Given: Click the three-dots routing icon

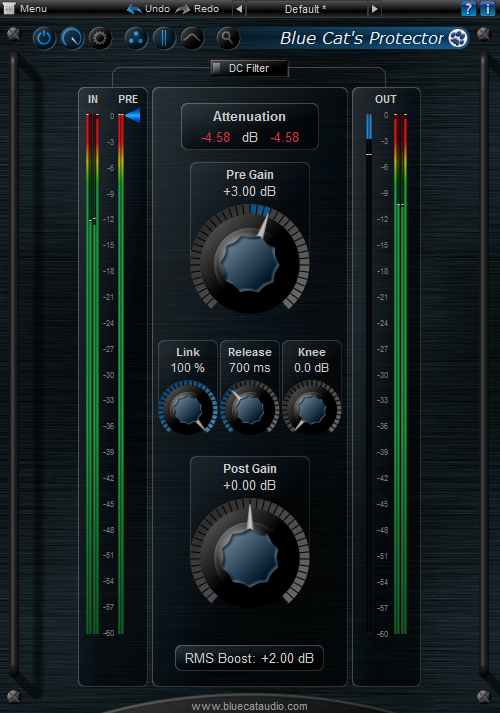Looking at the screenshot, I should coord(136,38).
